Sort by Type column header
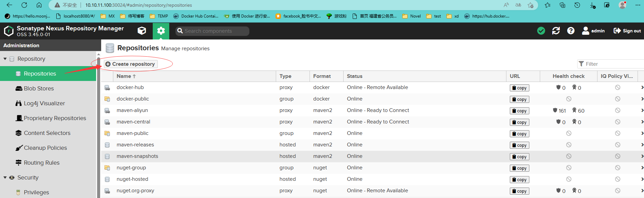 coord(293,76)
